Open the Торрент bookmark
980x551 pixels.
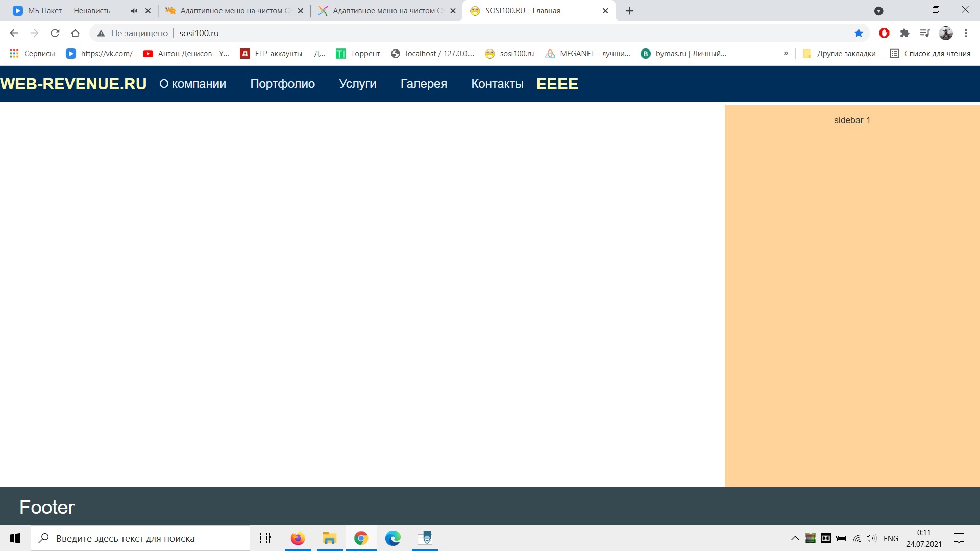358,54
